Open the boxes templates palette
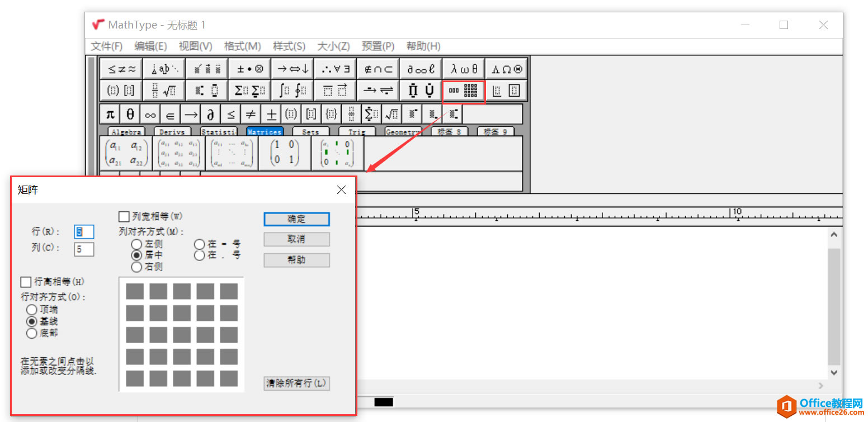Screen dimensions: 868x422 point(507,90)
